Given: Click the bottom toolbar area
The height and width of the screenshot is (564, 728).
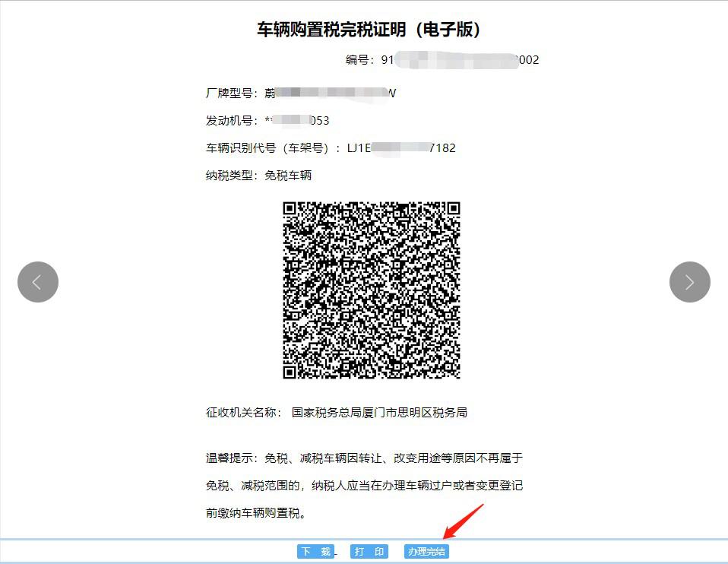Looking at the screenshot, I should coord(364,552).
